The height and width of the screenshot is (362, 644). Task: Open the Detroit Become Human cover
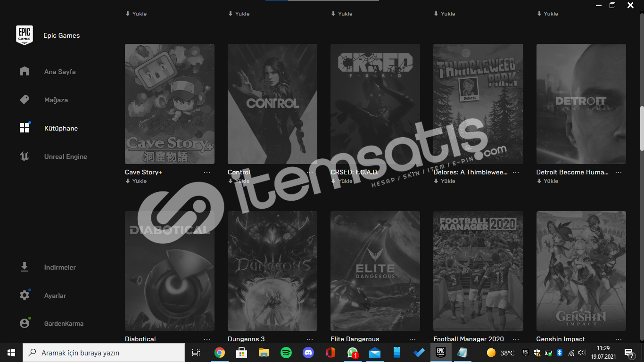(581, 104)
